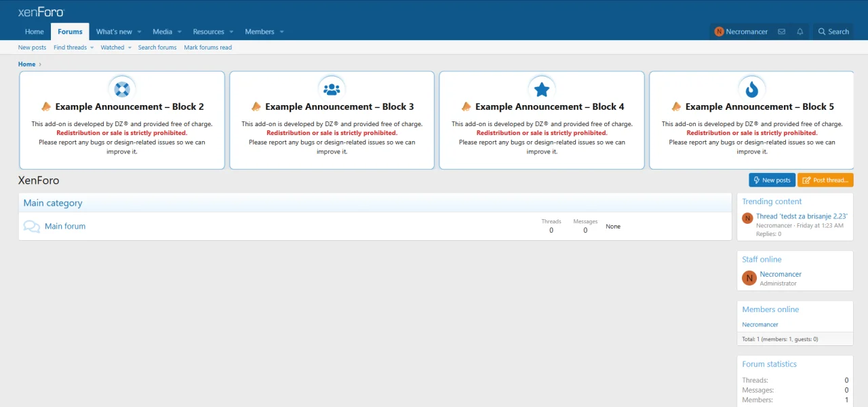Screen dimensions: 868x407
Task: Expand the What's new dropdown arrow
Action: click(x=140, y=32)
